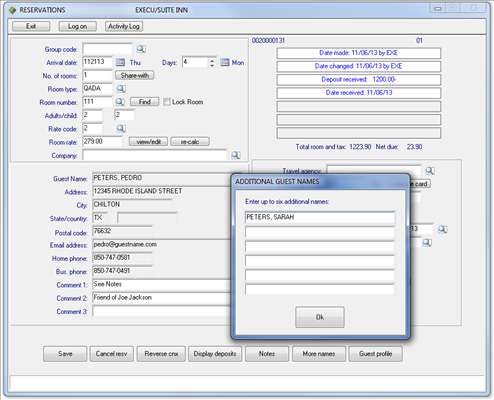Open the Company lookup magnifier

[x=236, y=155]
